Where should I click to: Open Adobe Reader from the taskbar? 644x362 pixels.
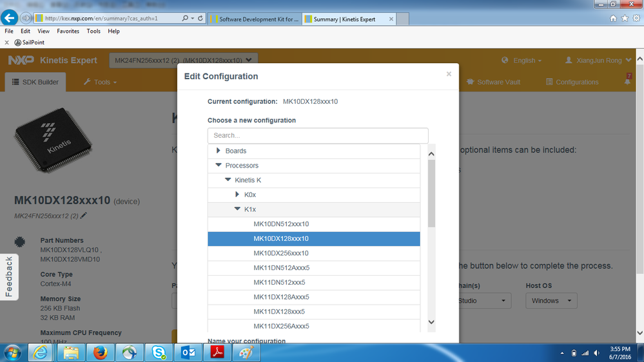pyautogui.click(x=217, y=352)
